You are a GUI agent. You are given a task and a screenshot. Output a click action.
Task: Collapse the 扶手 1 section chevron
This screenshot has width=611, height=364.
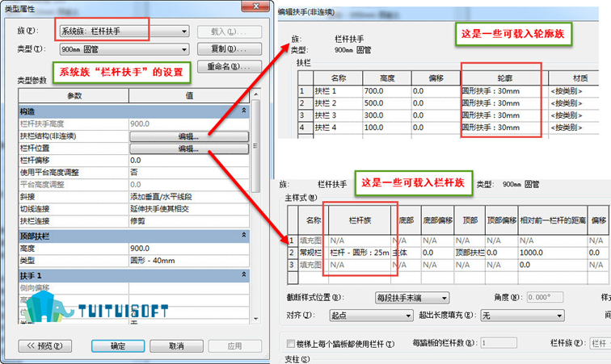coord(244,275)
